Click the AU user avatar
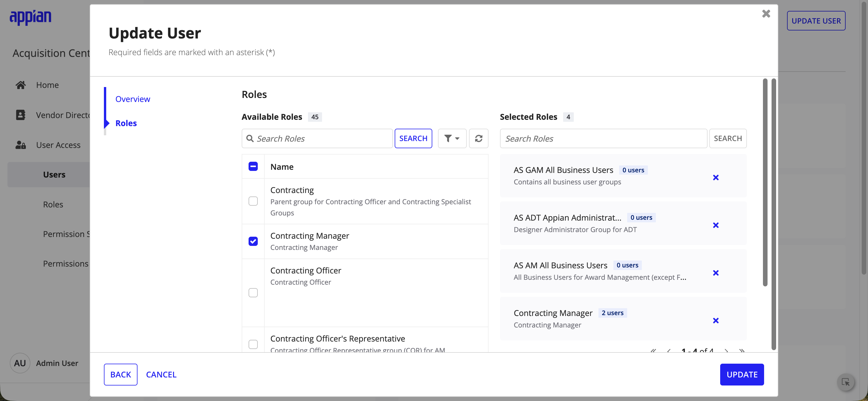The width and height of the screenshot is (868, 401). [x=20, y=363]
